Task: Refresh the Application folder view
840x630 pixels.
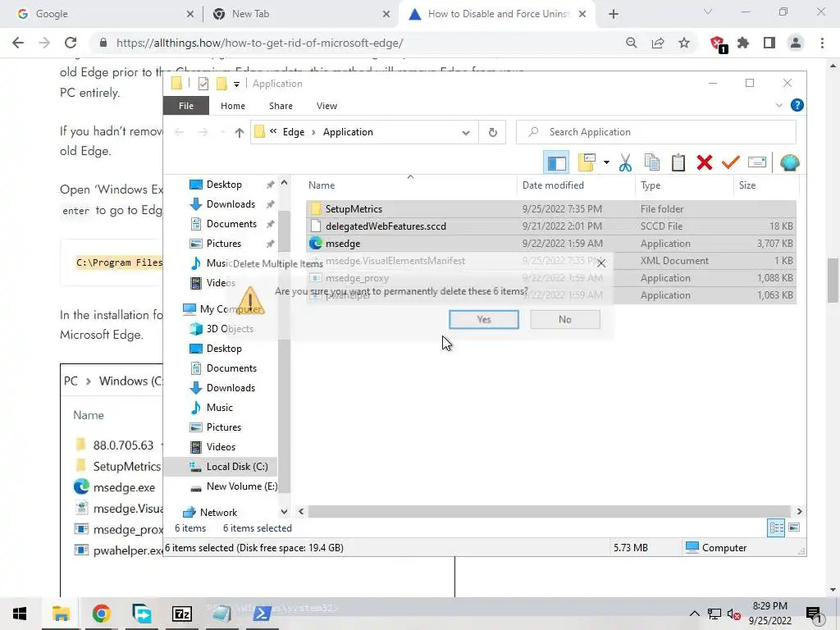Action: 492,132
